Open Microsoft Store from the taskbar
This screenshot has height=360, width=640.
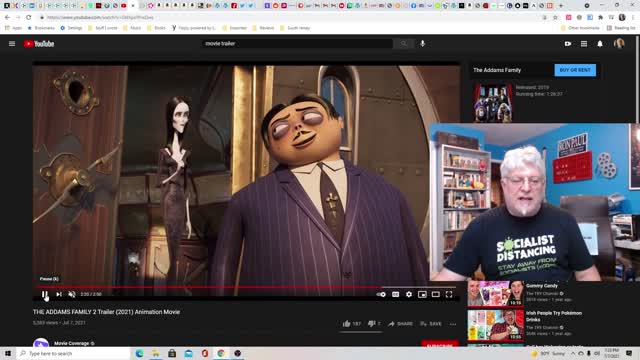coord(172,353)
